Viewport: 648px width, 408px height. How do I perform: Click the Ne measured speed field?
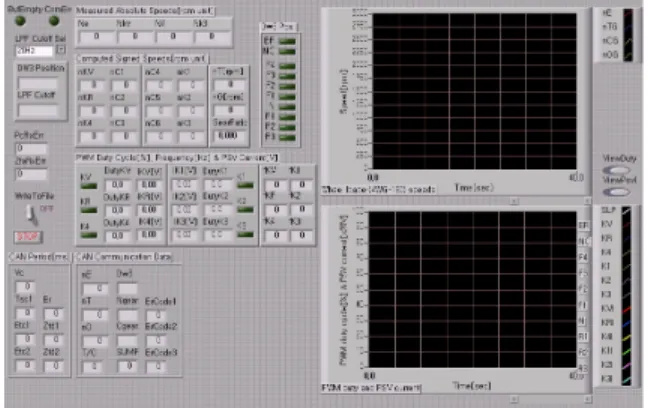96,37
